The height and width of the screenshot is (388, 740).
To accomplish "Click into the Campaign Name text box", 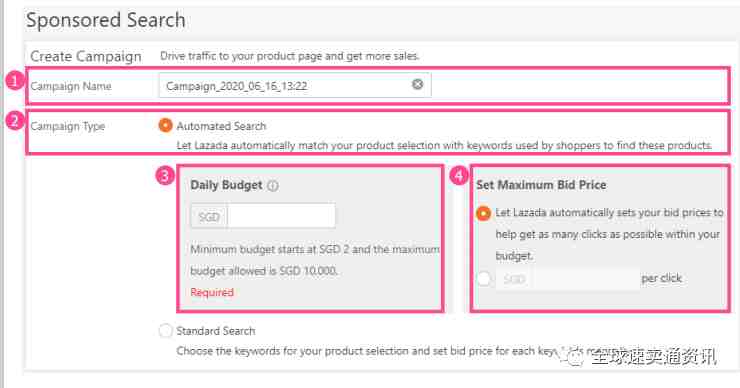I will click(295, 85).
